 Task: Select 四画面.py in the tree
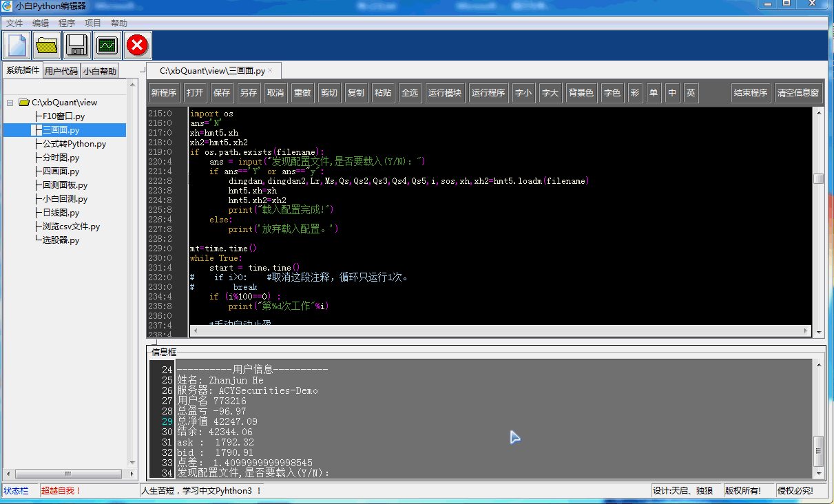click(x=61, y=171)
